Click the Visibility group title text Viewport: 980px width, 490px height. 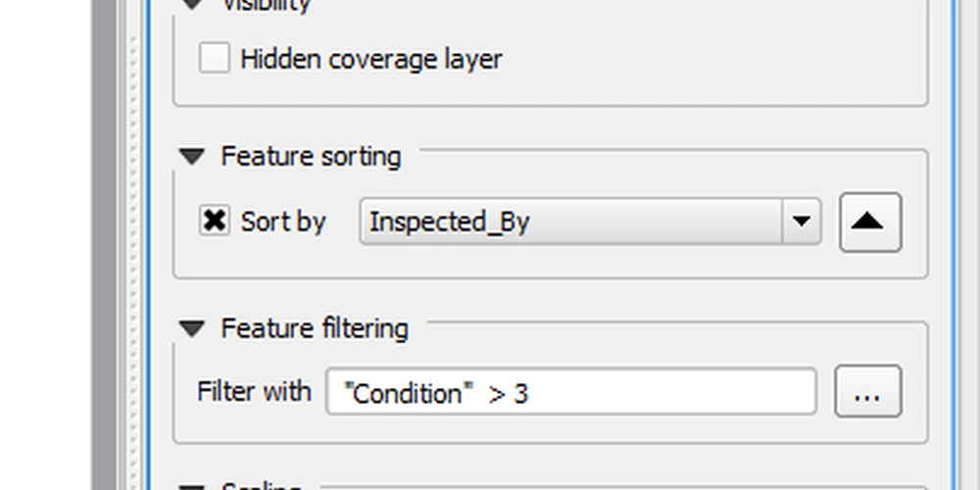click(x=267, y=5)
